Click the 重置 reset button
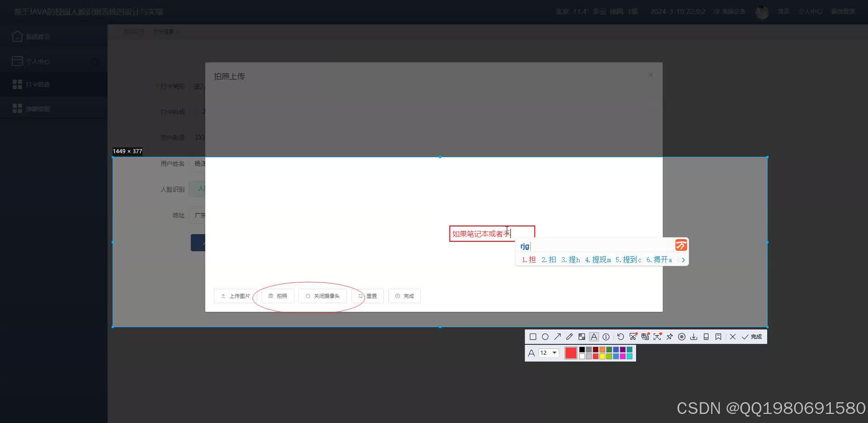 pos(368,296)
